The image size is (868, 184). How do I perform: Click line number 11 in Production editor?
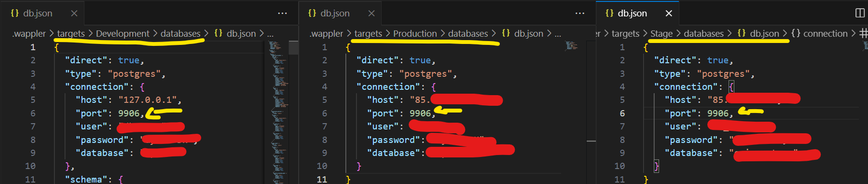click(322, 179)
